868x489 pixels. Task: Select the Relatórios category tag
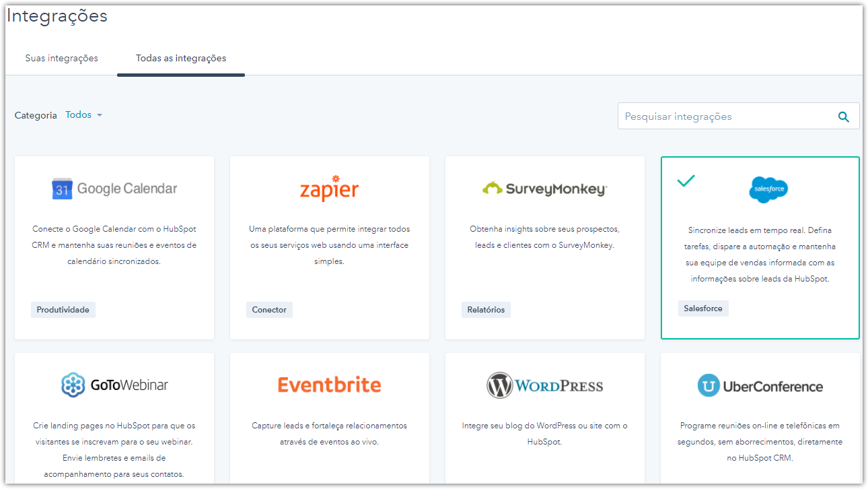click(486, 310)
